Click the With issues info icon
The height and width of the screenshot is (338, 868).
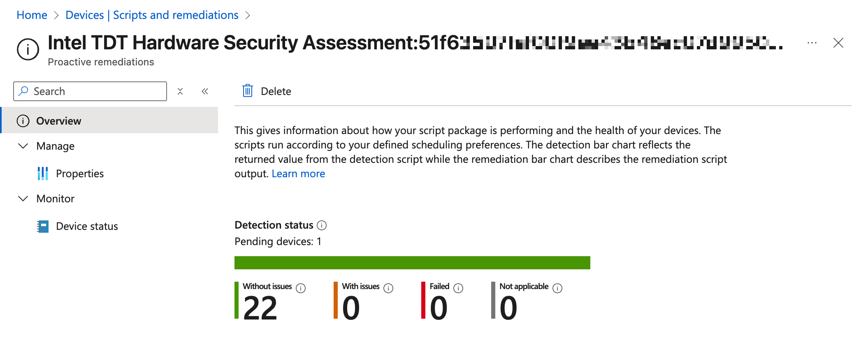pos(388,288)
